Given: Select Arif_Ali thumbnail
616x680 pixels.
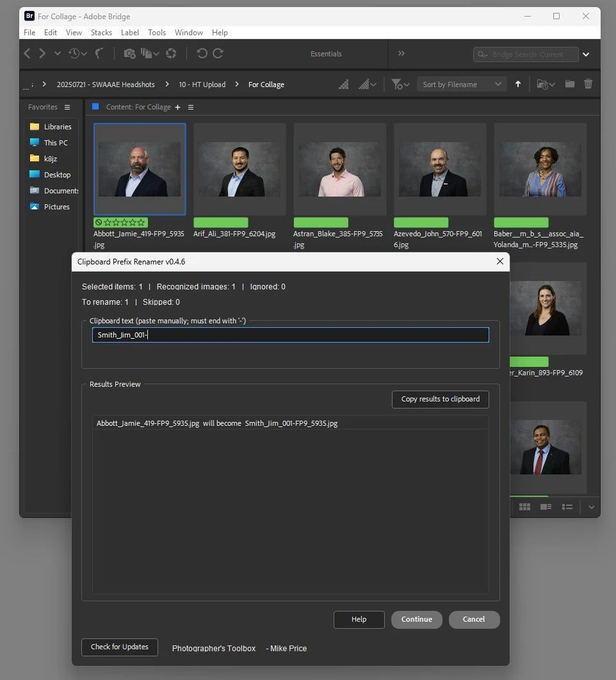Looking at the screenshot, I should click(x=239, y=169).
